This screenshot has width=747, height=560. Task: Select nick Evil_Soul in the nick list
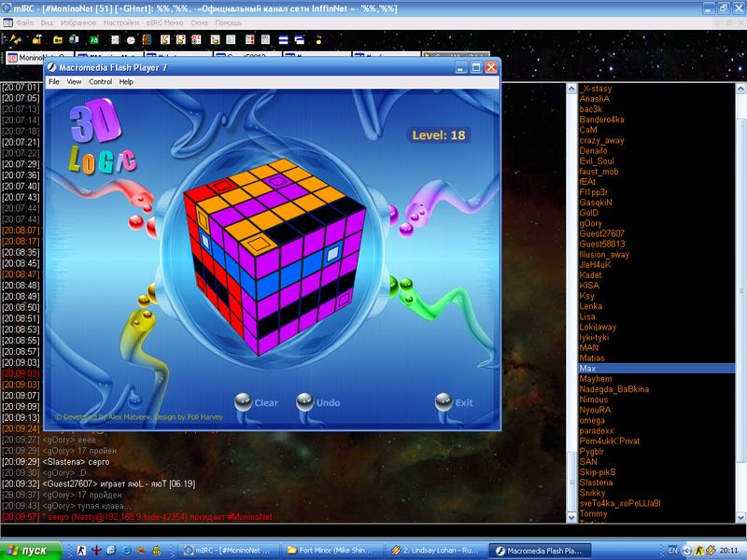(597, 161)
